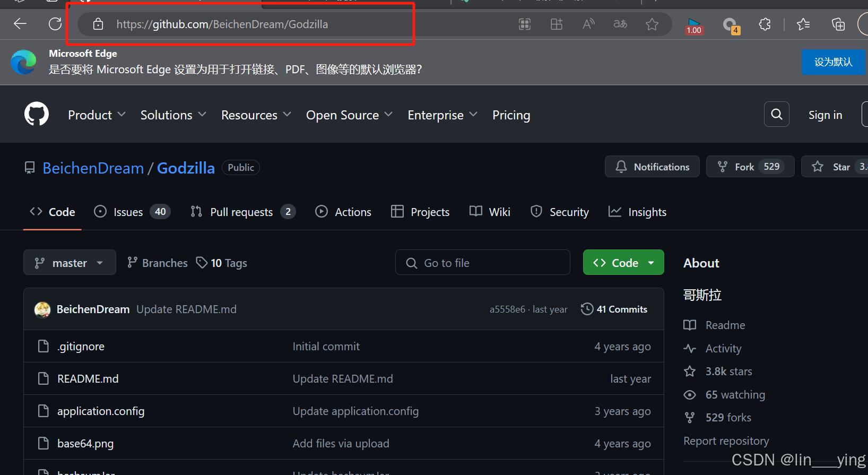Open the base64.png file
Screen dimensions: 868x475
[x=85, y=444]
